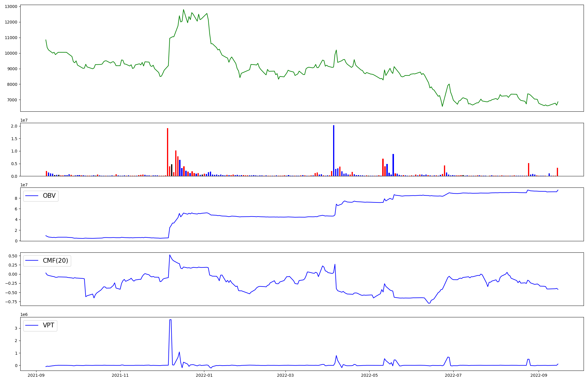The width and height of the screenshot is (588, 382).
Task: Click the 1e6 exponent above VPT chart
Action: [x=24, y=314]
